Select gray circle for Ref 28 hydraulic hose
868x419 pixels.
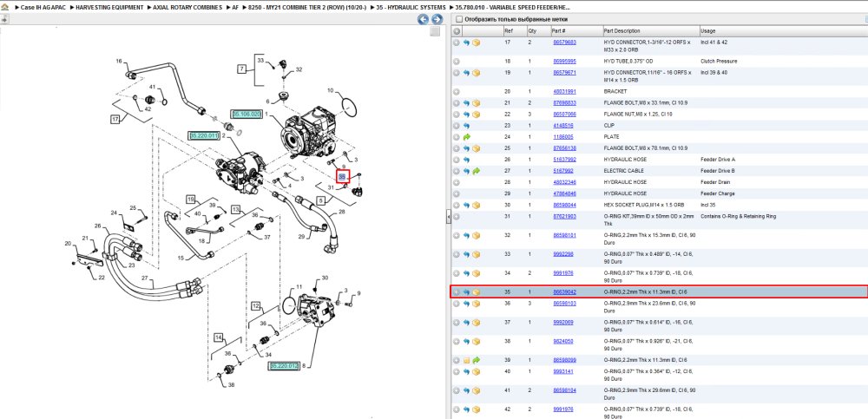click(457, 182)
